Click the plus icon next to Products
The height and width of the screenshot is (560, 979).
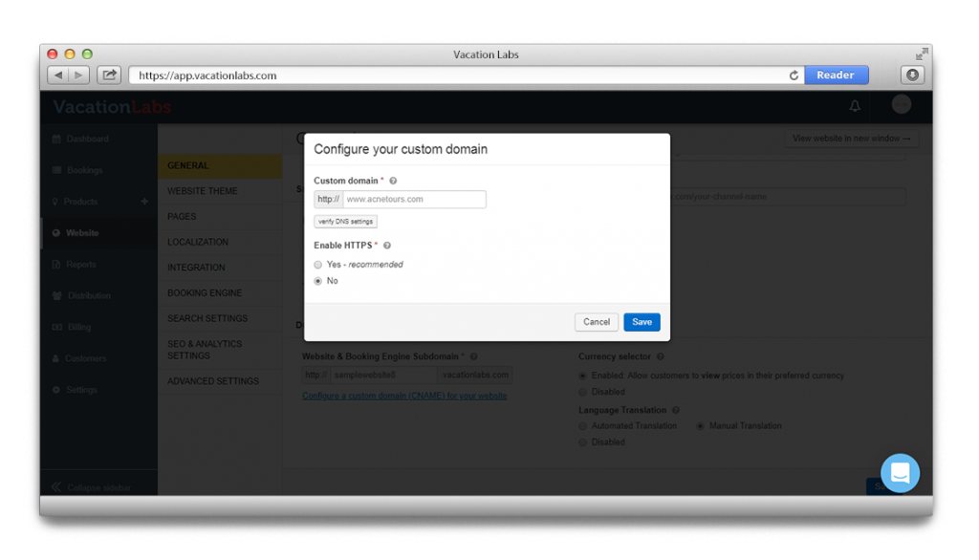[x=144, y=202]
